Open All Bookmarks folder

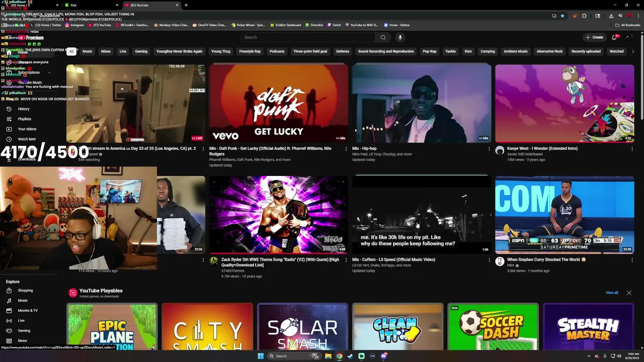point(628,25)
